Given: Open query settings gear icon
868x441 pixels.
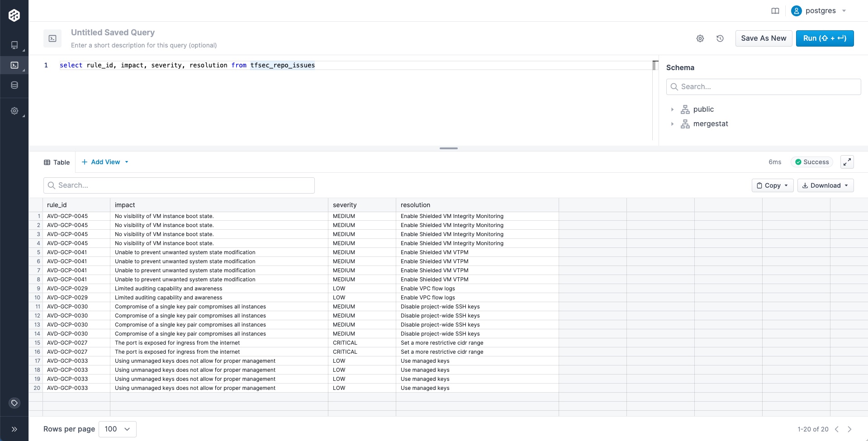Looking at the screenshot, I should point(700,38).
